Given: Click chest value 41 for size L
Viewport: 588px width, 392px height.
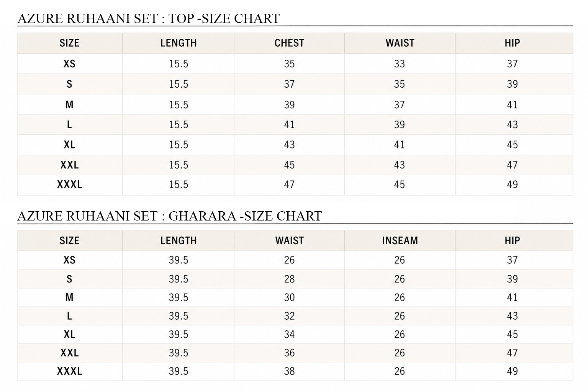Looking at the screenshot, I should click(x=289, y=125).
